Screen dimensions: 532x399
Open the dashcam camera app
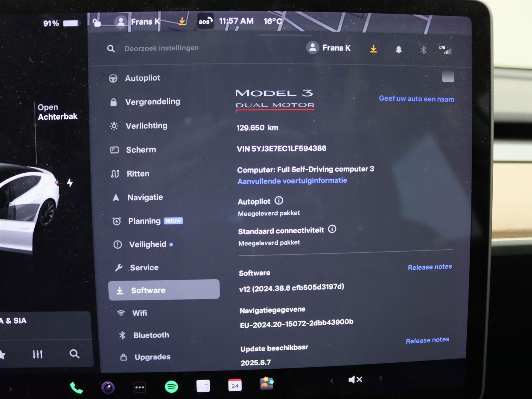tap(108, 387)
